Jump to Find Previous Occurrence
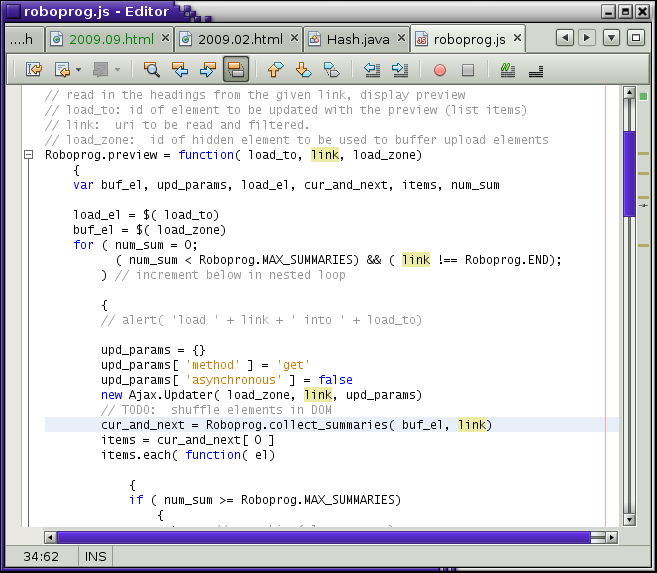This screenshot has width=657, height=573. click(180, 70)
